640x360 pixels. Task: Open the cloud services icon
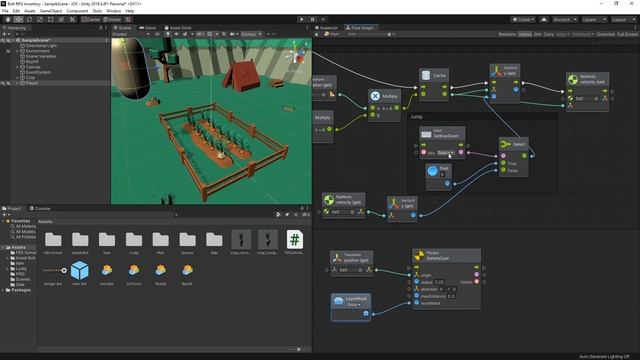point(544,19)
